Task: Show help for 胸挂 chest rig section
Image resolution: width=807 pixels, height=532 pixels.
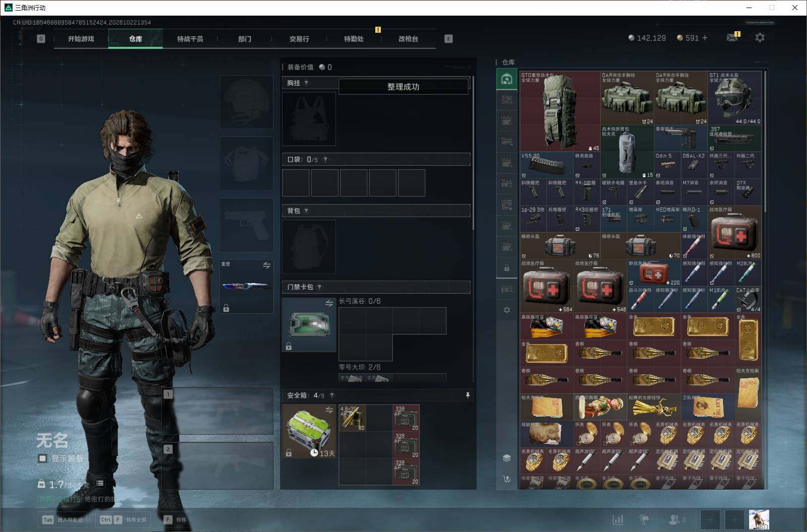Action: point(306,83)
